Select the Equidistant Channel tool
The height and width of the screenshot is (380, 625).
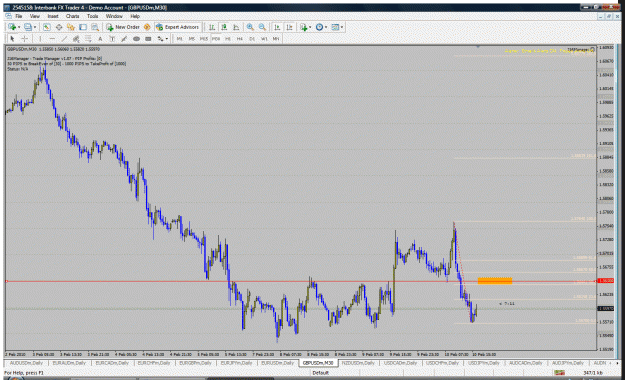[x=76, y=39]
